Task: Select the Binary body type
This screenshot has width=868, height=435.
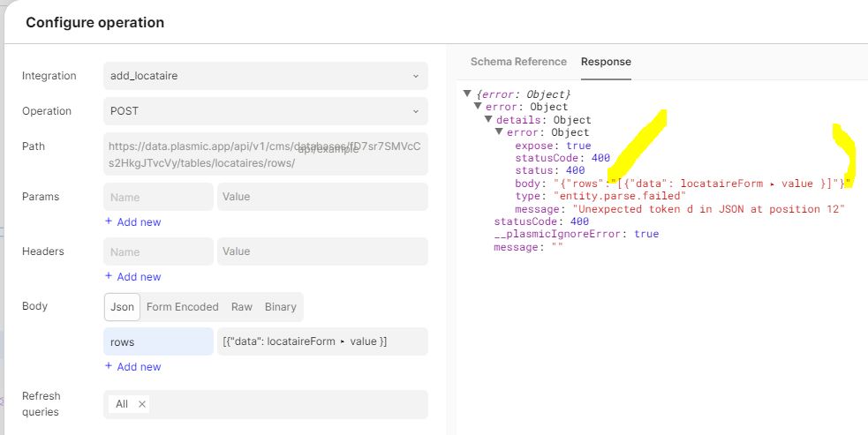Action: [x=280, y=307]
